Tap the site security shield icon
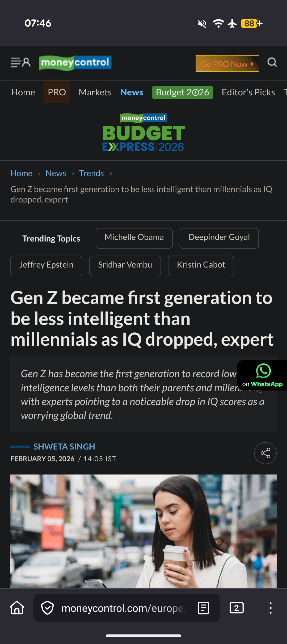 [48, 608]
